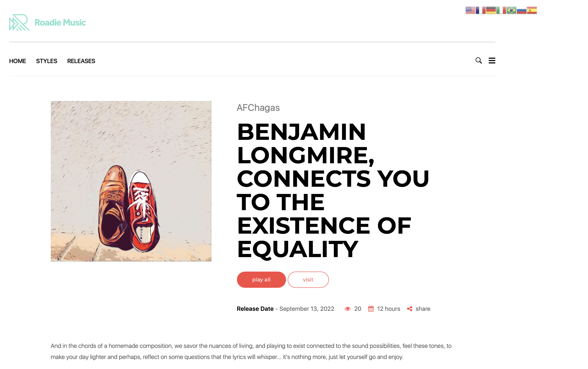Image resolution: width=588 pixels, height=369 pixels.
Task: Click the Roadie Music logo icon
Action: point(19,22)
